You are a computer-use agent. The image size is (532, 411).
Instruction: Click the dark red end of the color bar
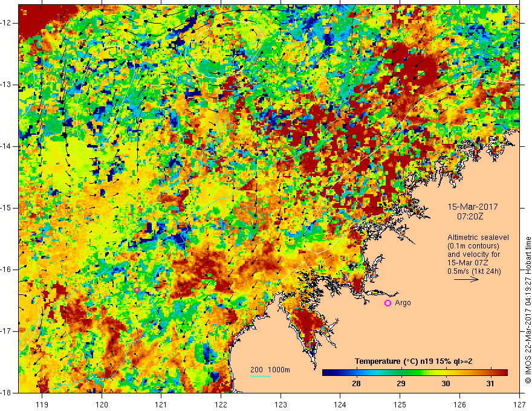[503, 373]
